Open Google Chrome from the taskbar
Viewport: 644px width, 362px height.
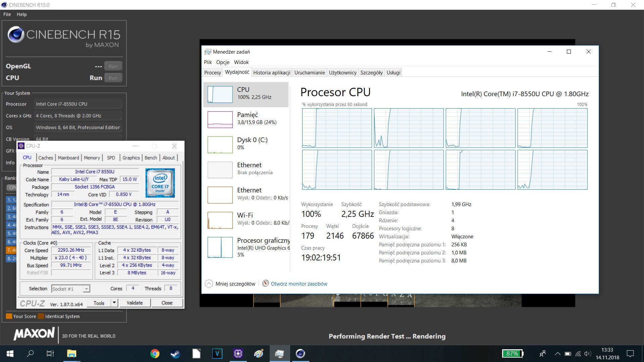pos(155,354)
